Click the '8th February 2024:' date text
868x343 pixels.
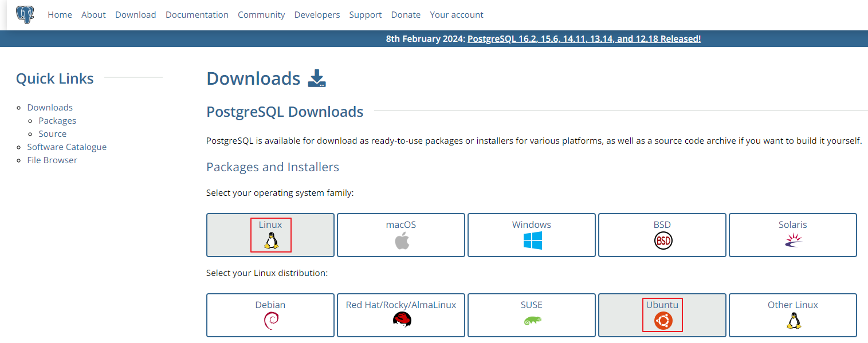tap(426, 39)
